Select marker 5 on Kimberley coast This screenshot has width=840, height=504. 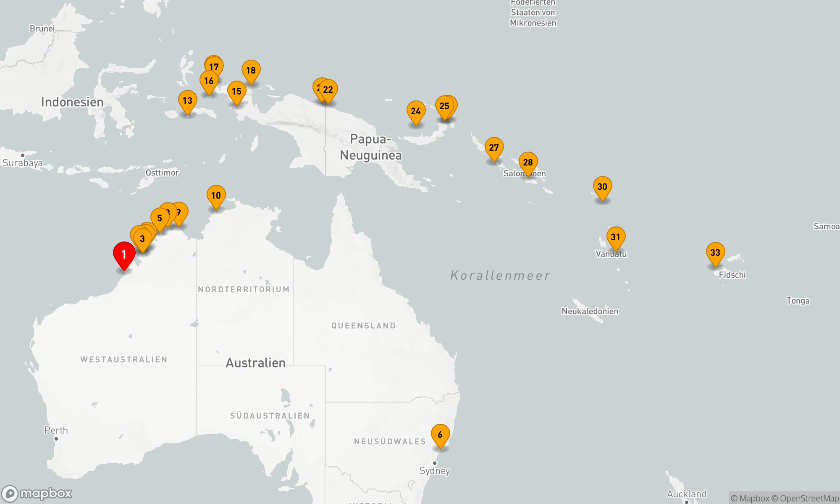[159, 218]
